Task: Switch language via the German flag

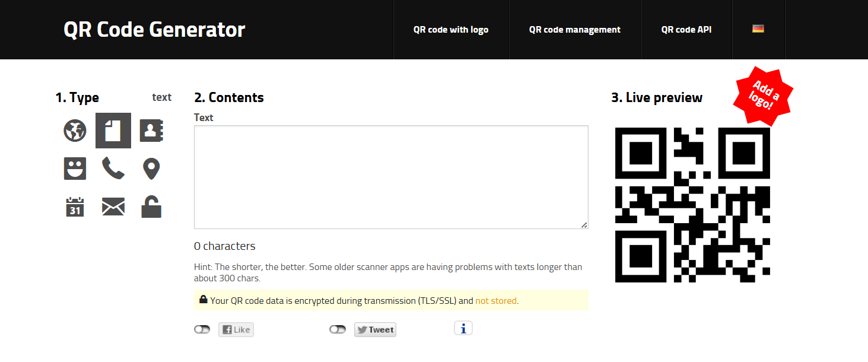Action: 758,28
